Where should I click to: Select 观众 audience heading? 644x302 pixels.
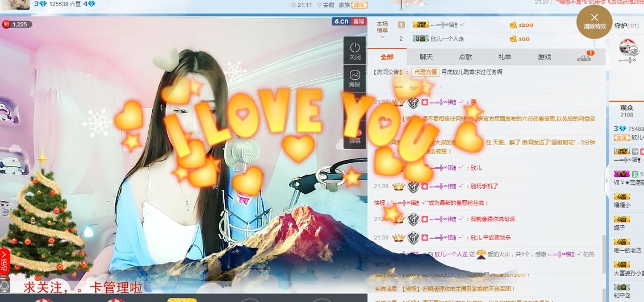coord(626,107)
